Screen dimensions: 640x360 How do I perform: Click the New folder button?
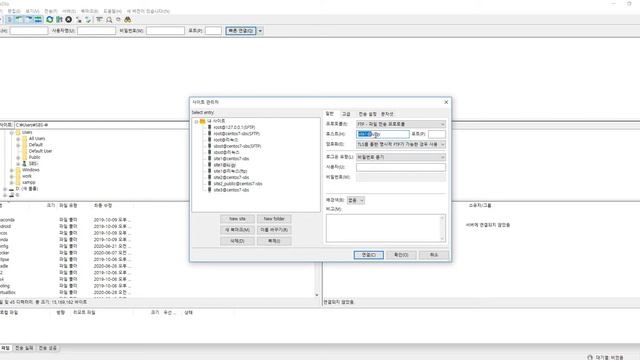tap(274, 219)
